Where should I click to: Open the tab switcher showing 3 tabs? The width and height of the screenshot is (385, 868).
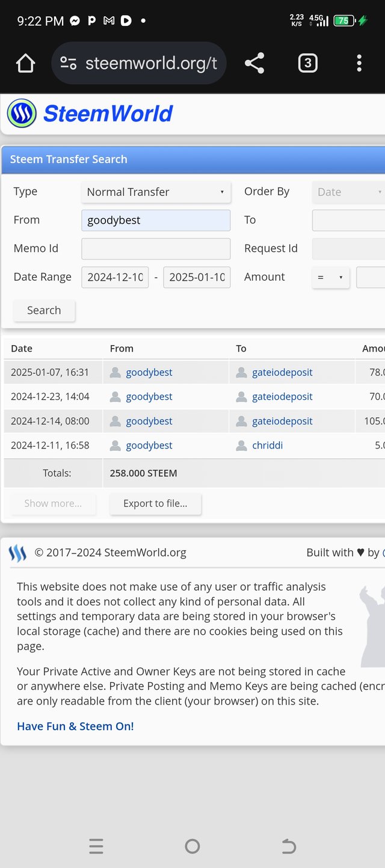307,63
